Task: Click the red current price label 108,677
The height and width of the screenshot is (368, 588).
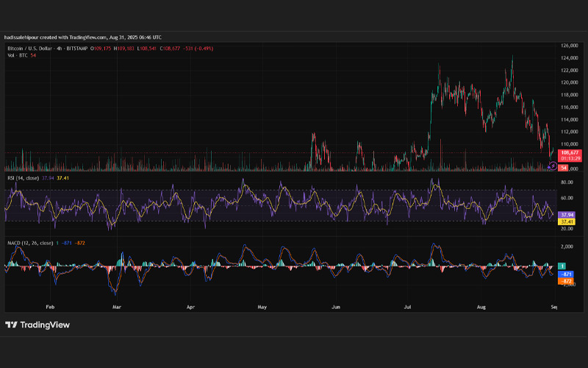Action: click(570, 153)
